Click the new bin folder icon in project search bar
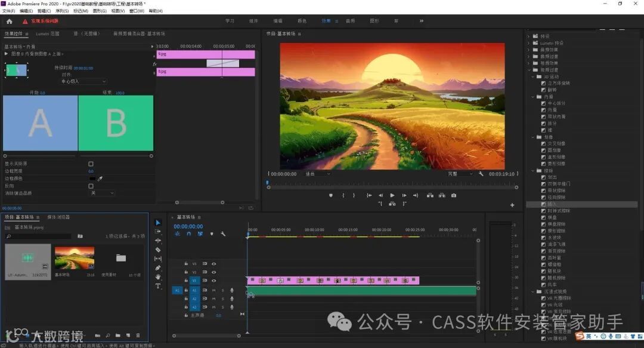This screenshot has height=348, width=644. coord(80,236)
